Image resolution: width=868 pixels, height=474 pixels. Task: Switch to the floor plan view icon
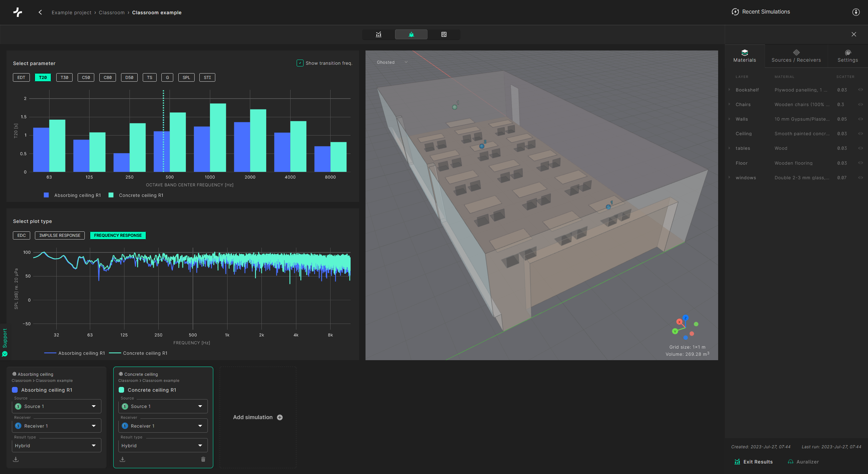click(x=444, y=34)
